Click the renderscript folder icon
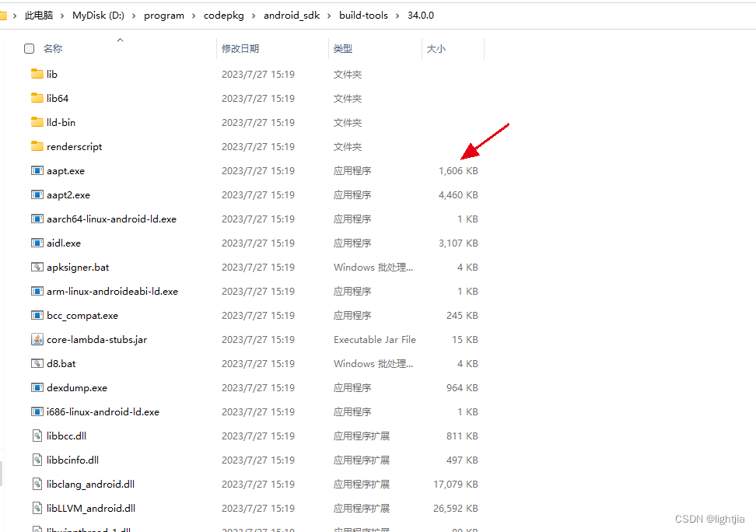This screenshot has width=756, height=532. 37,146
